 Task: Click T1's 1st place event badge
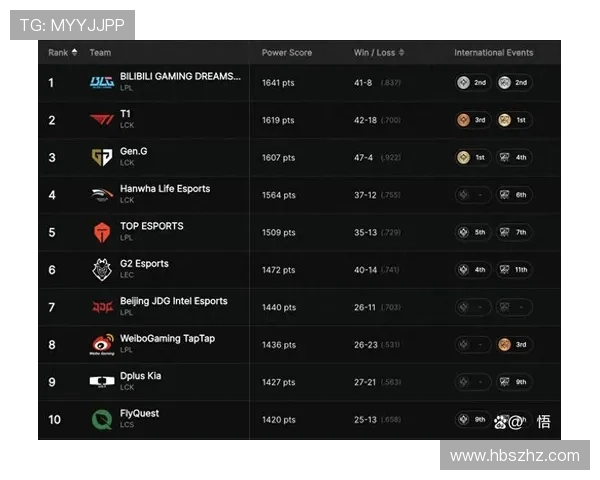(513, 120)
